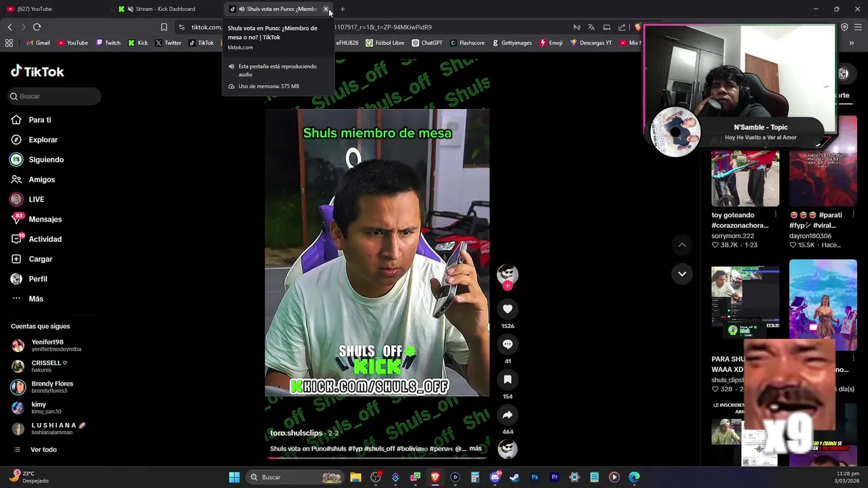The image size is (868, 488).
Task: Open options for toy goteando video
Action: 776,215
